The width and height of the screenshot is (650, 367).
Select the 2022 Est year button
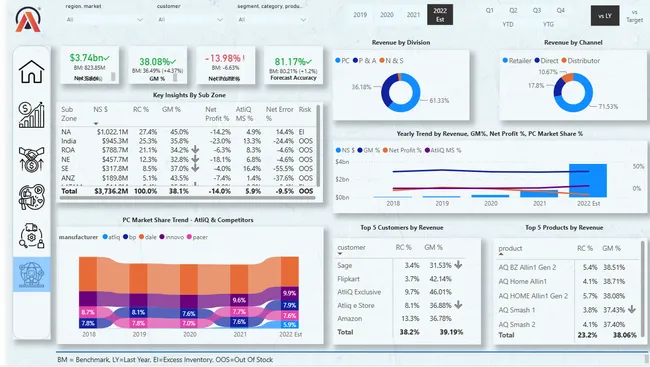440,15
